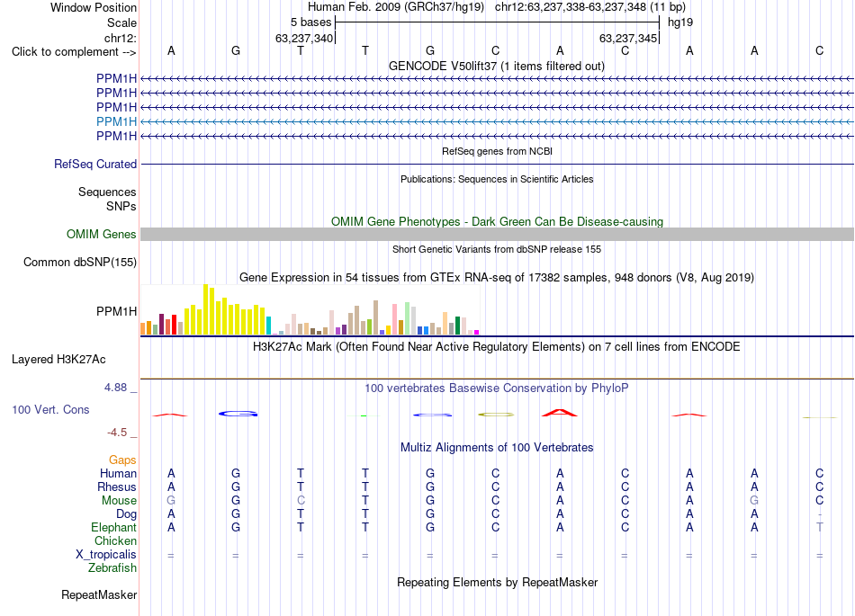Image resolution: width=855 pixels, height=616 pixels.
Task: Click the Sequences track label
Action: tap(107, 192)
